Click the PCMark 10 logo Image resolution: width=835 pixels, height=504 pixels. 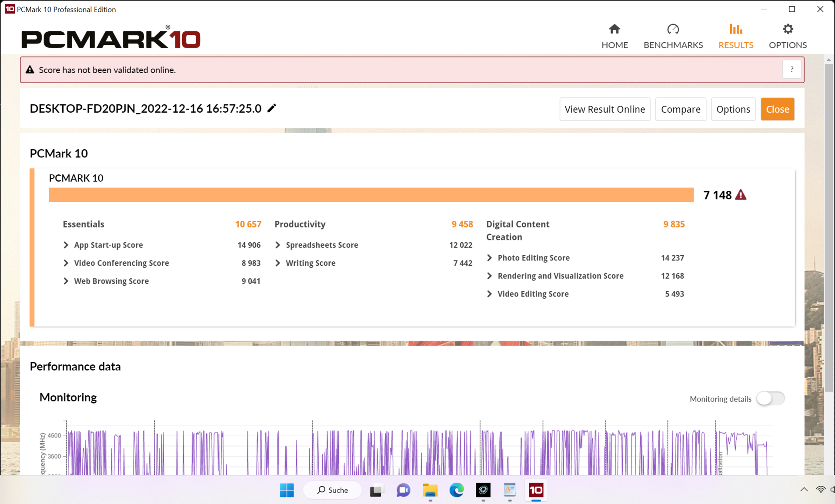(111, 37)
